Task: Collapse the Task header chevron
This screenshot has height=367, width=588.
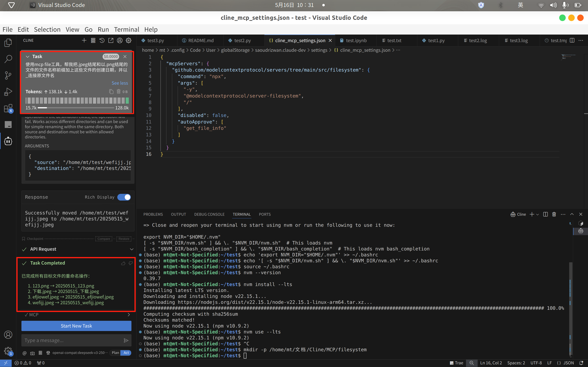Action: 27,57
